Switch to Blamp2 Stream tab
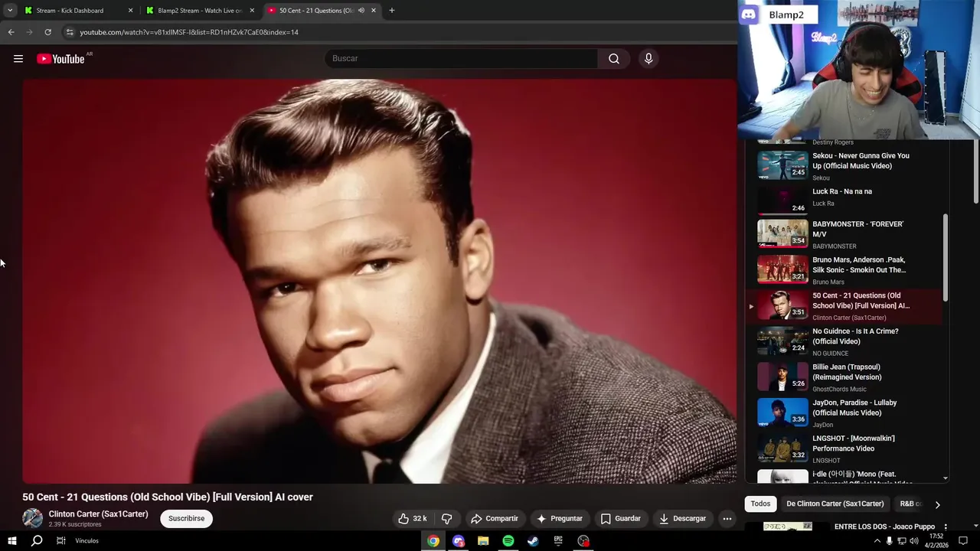The image size is (980, 551). click(x=201, y=11)
